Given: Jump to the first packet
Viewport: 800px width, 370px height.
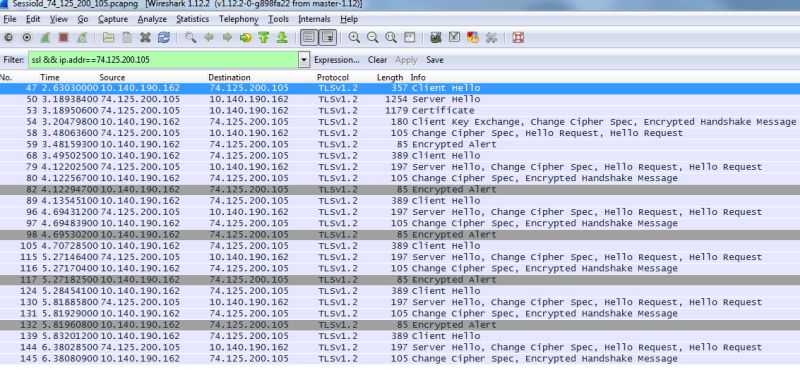Looking at the screenshot, I should click(x=263, y=38).
